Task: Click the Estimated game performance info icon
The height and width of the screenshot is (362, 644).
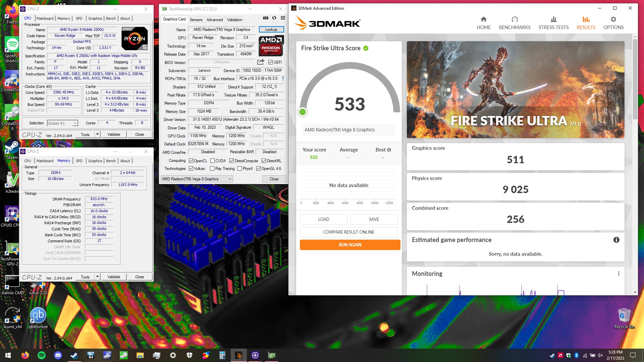Action: [x=616, y=240]
